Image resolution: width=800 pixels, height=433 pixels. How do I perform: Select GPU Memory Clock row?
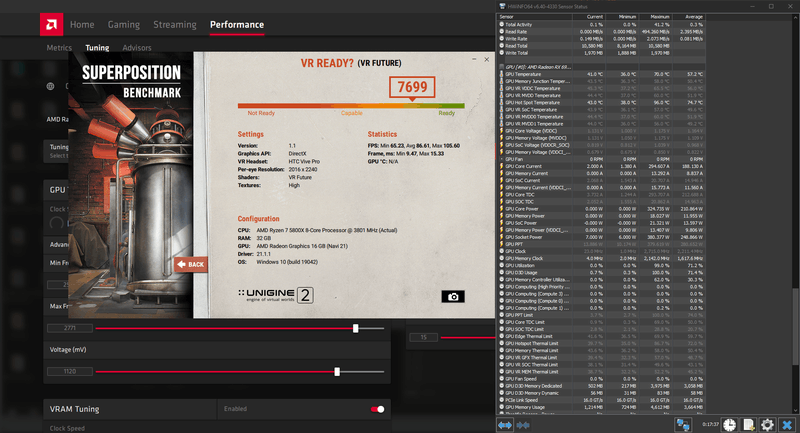(x=602, y=259)
